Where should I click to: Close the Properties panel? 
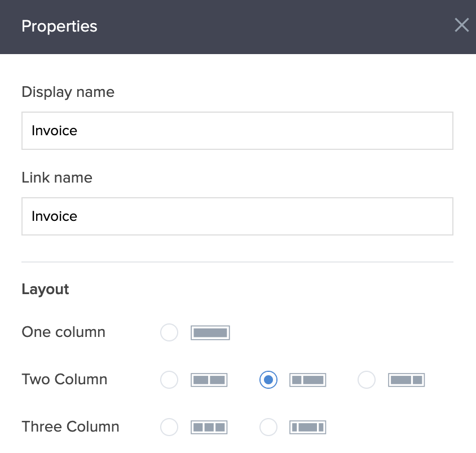coord(461,25)
